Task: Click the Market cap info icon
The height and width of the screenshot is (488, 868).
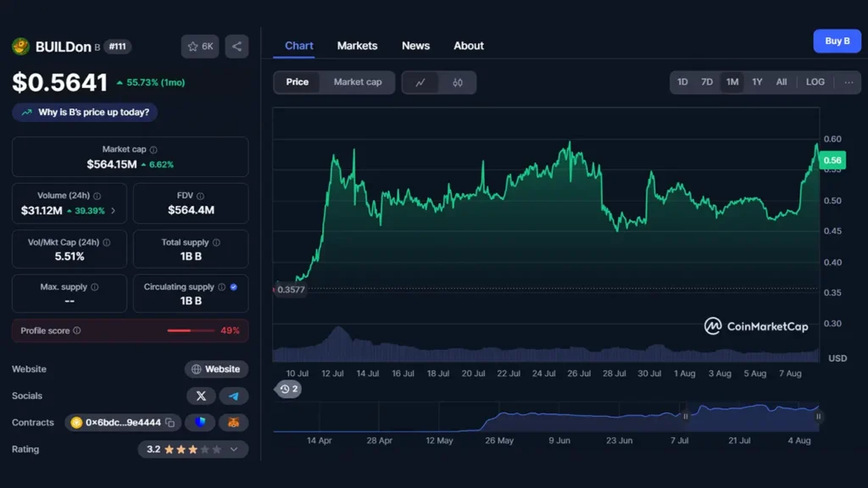Action: tap(153, 150)
